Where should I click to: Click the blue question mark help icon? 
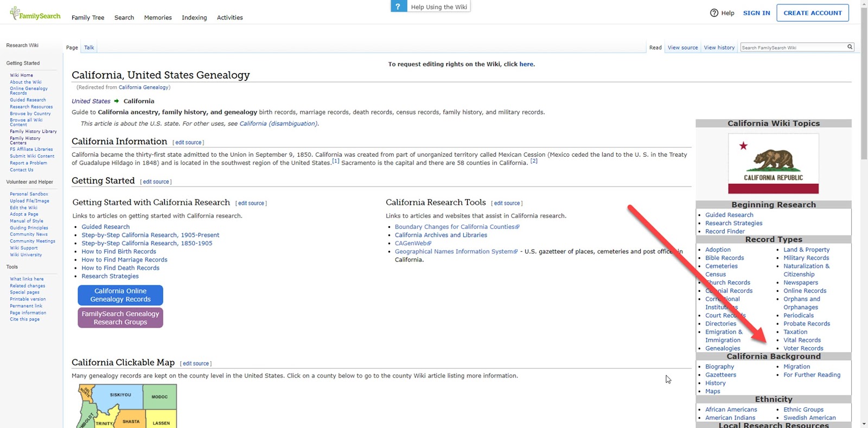tap(398, 7)
